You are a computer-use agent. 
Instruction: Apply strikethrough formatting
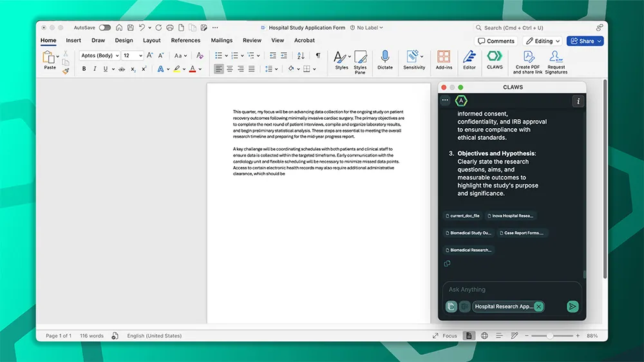click(122, 69)
